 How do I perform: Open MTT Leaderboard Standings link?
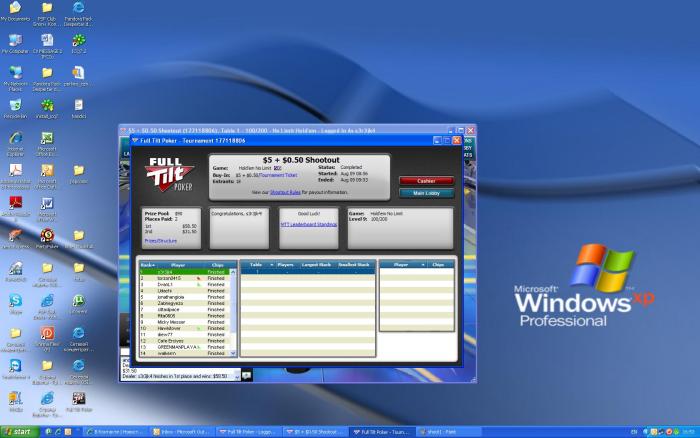point(308,224)
